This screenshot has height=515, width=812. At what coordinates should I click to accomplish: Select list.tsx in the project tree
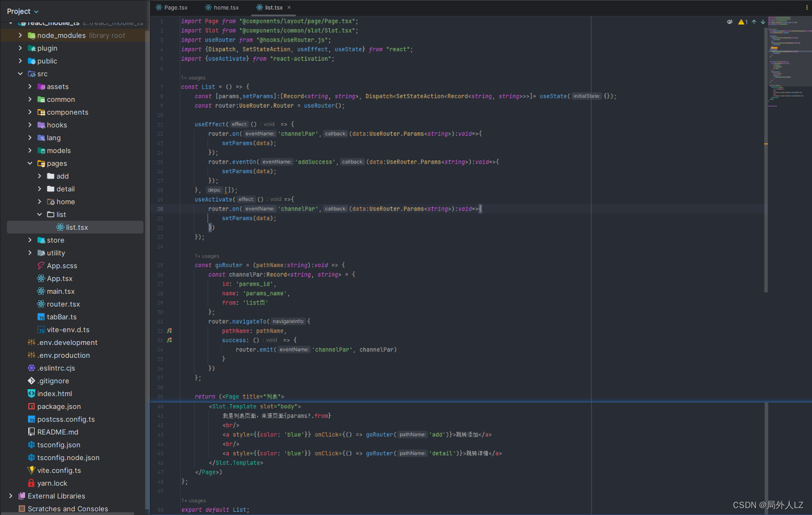[x=75, y=227]
